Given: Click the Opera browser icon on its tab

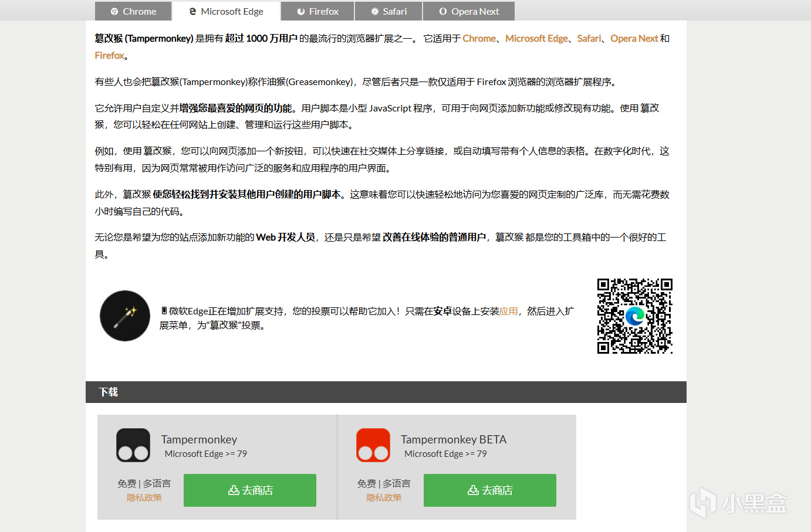Looking at the screenshot, I should (444, 11).
